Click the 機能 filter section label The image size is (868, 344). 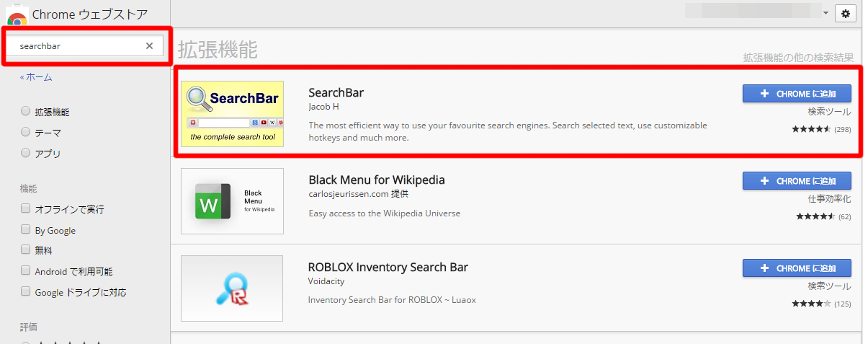[x=28, y=188]
